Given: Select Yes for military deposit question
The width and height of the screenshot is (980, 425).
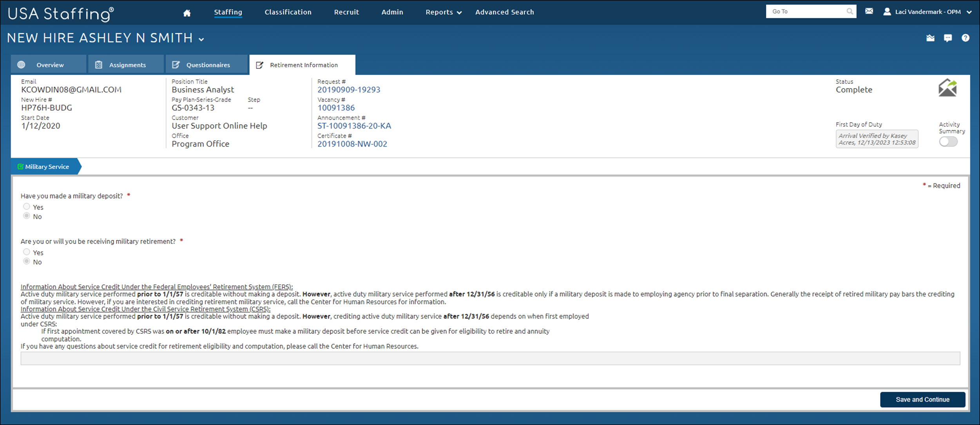Looking at the screenshot, I should pyautogui.click(x=27, y=206).
